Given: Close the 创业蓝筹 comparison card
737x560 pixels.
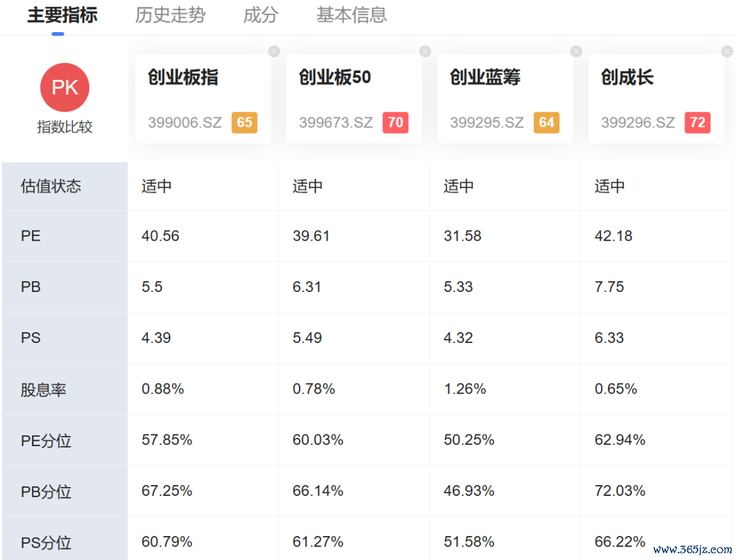Looking at the screenshot, I should tap(576, 51).
